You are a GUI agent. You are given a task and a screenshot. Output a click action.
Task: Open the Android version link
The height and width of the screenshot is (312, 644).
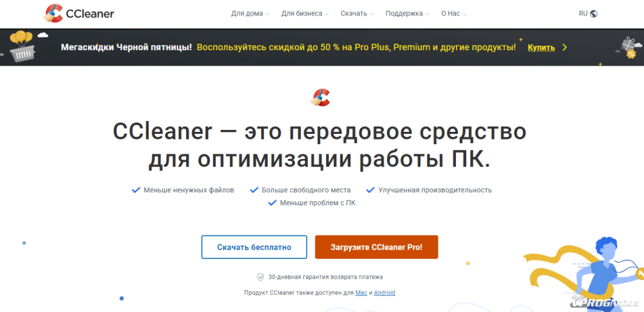point(384,293)
